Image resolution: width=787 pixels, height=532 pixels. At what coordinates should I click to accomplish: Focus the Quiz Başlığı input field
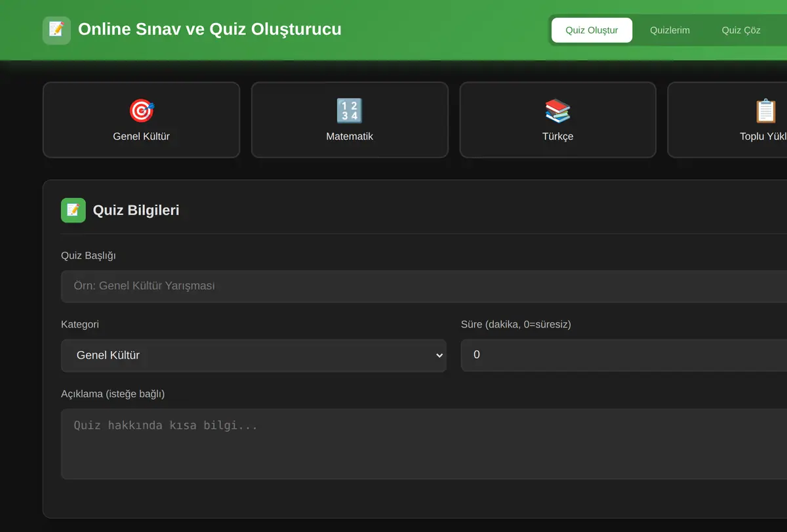(x=424, y=286)
